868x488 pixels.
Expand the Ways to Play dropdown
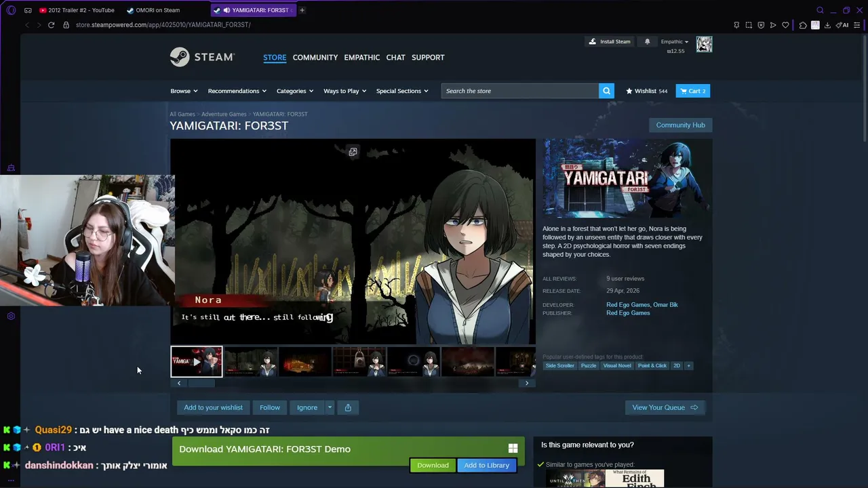pos(344,91)
